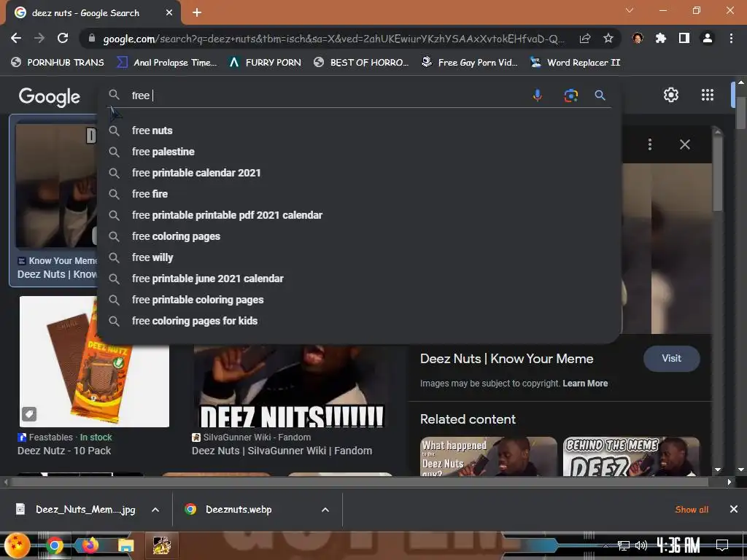Reload the current page
The height and width of the screenshot is (560, 747).
click(x=63, y=38)
